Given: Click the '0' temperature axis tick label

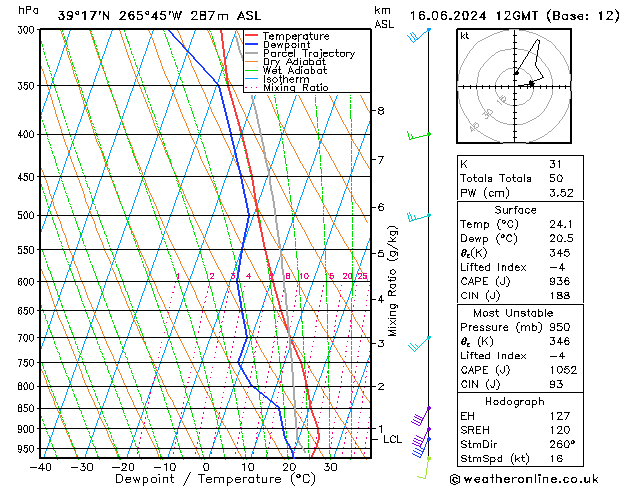Looking at the screenshot, I should (x=206, y=467).
